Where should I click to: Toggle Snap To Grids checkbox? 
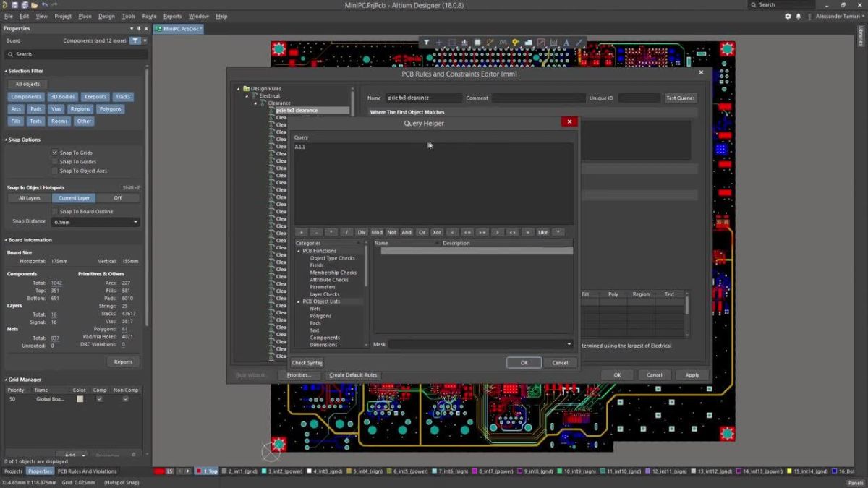[56, 152]
